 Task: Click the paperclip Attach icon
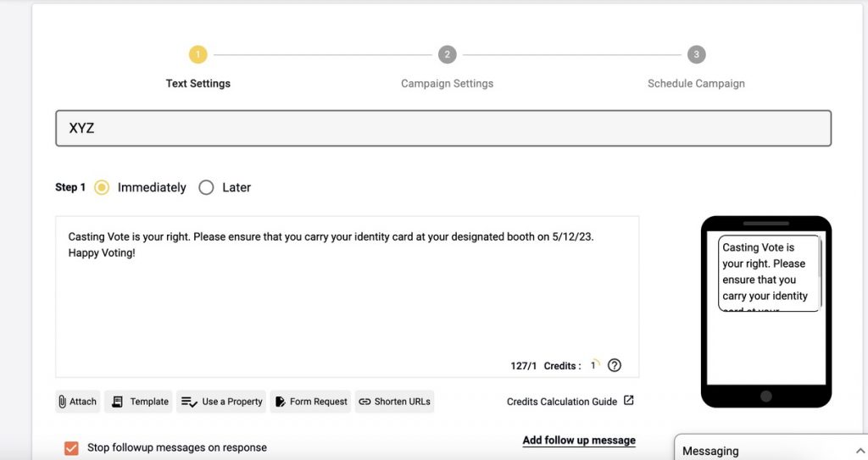pos(64,402)
